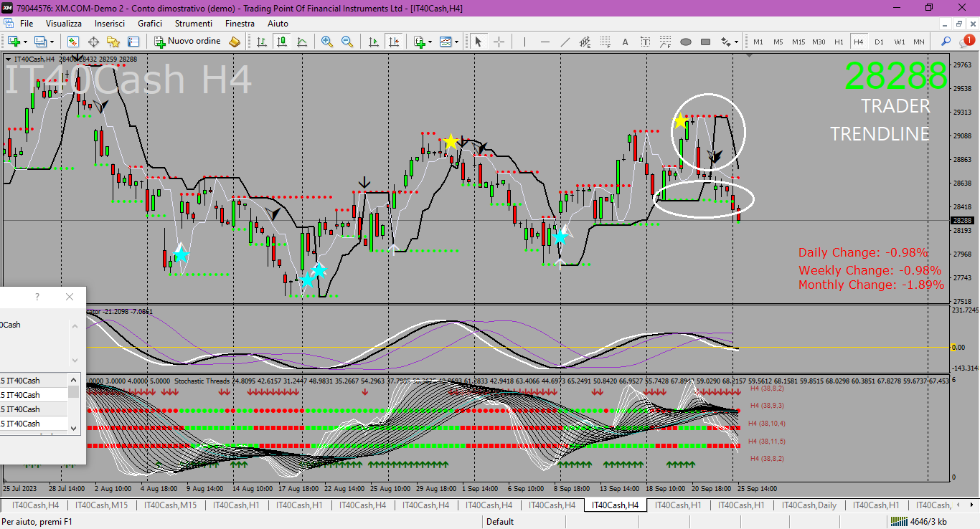Open the Data Window crosshair-circle icon
The height and width of the screenshot is (529, 980).
93,42
